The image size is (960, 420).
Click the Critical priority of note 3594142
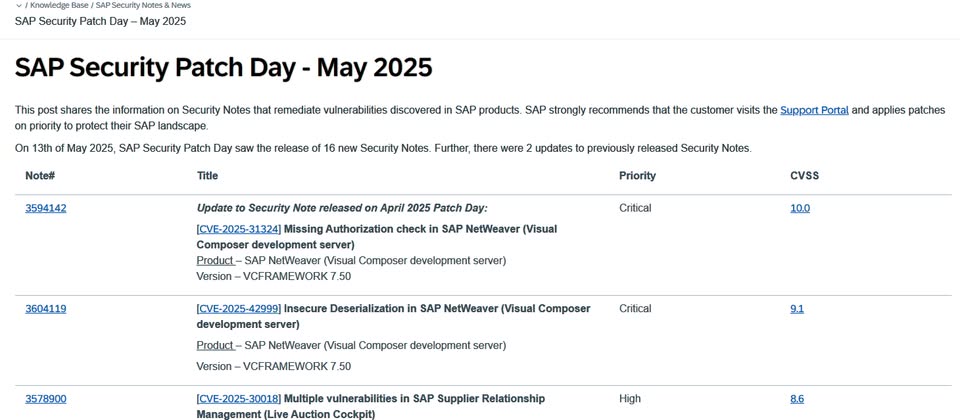[x=635, y=208]
